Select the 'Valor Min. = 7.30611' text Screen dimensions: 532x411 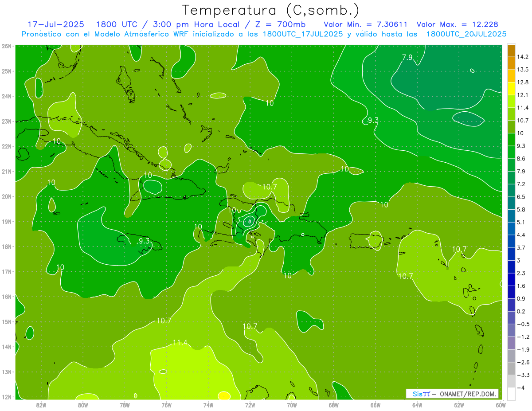[x=366, y=24]
